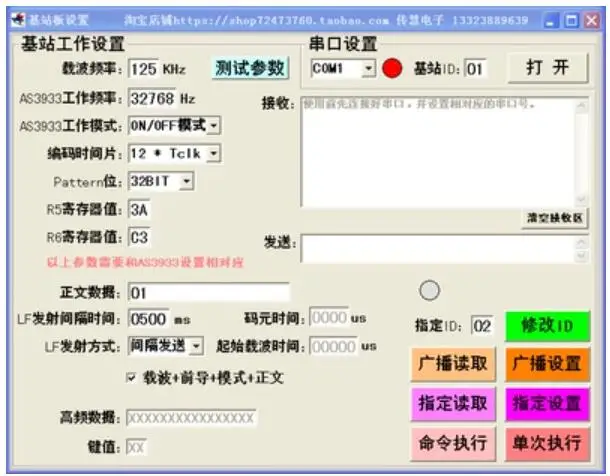Viewport: 610px width, 476px height.
Task: Click the 正文数据 input field
Action: point(209,292)
